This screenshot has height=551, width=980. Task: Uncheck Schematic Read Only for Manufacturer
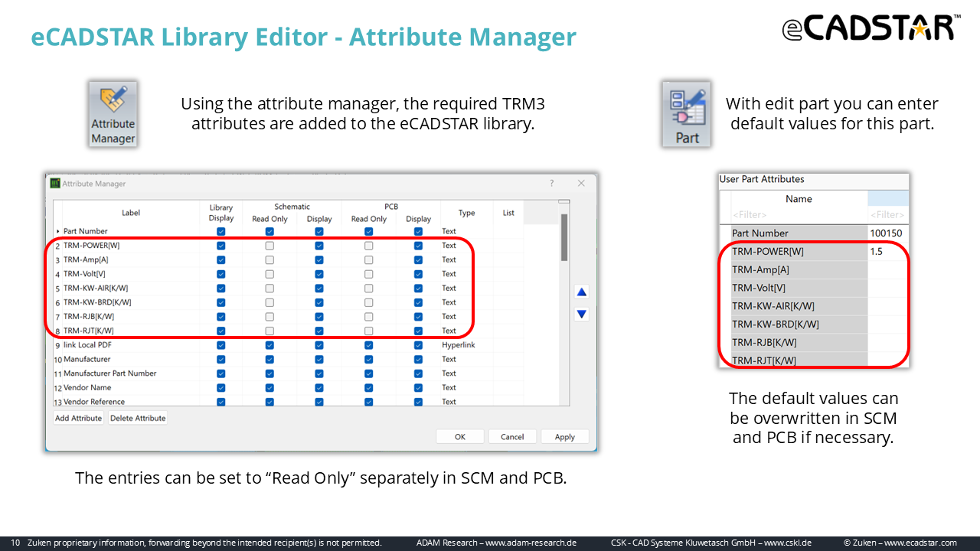269,360
